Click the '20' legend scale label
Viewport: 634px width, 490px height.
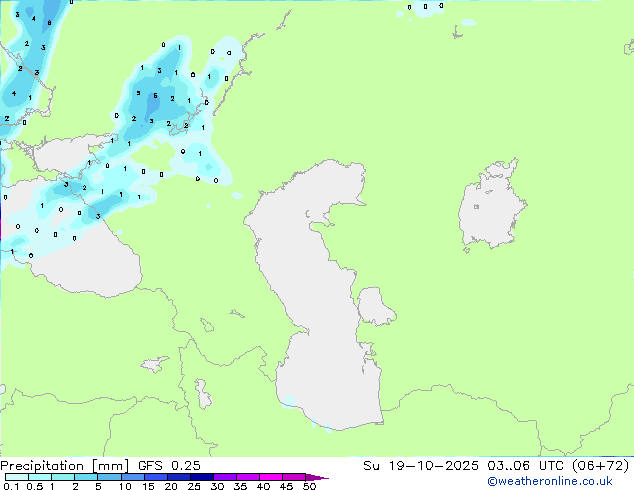click(x=171, y=486)
